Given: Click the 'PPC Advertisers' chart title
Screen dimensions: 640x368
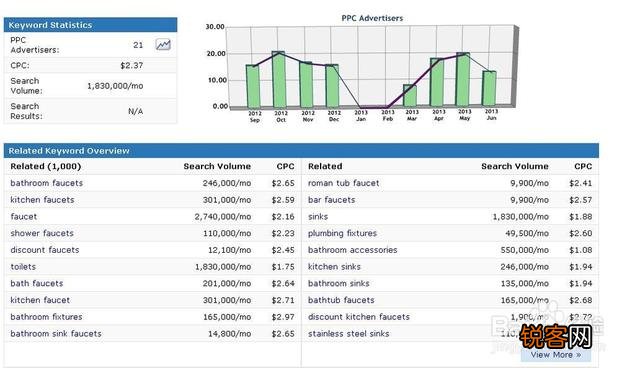Looking at the screenshot, I should (x=372, y=18).
